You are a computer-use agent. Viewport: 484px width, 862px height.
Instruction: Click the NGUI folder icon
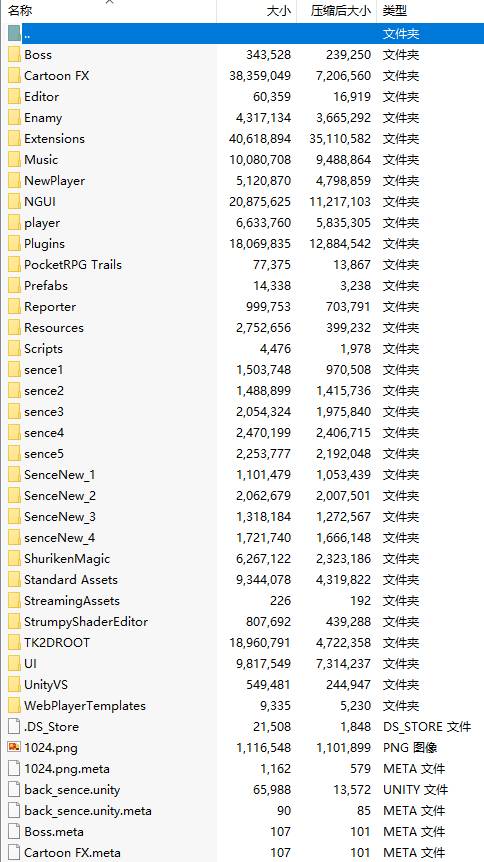coord(14,201)
